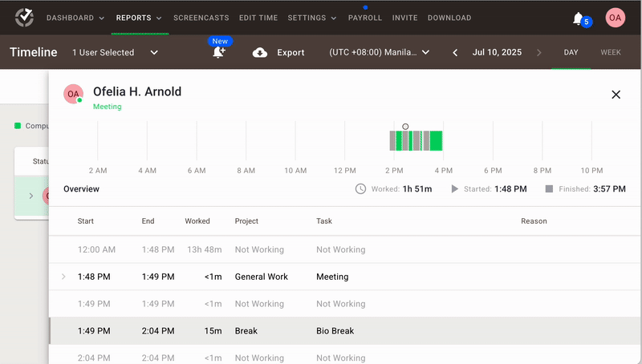
Task: Click the Break project cell
Action: click(246, 331)
